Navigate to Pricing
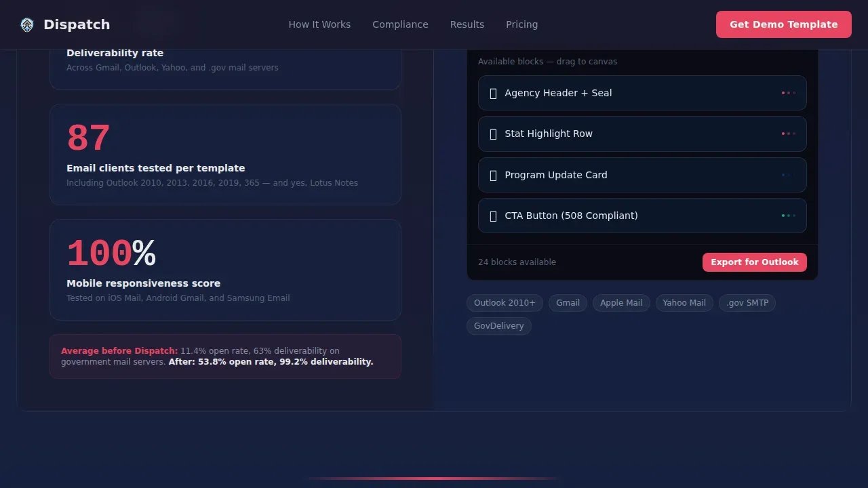The image size is (868, 488). (x=521, y=24)
